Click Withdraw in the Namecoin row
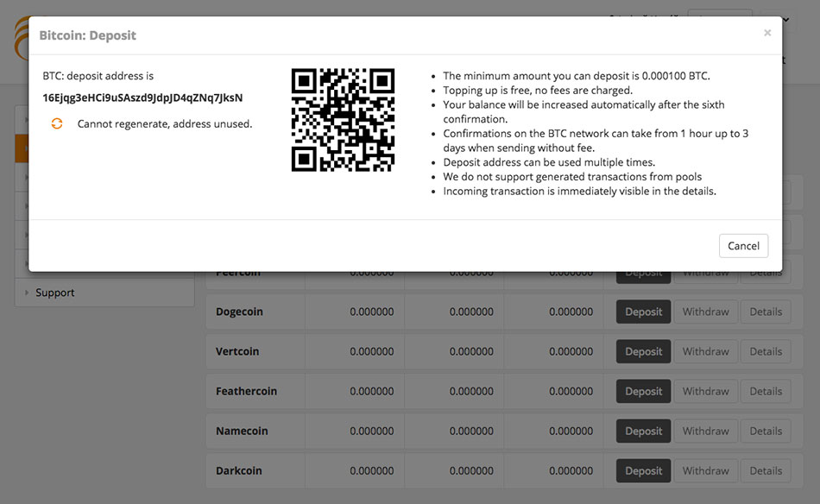Image resolution: width=820 pixels, height=504 pixels. point(705,431)
